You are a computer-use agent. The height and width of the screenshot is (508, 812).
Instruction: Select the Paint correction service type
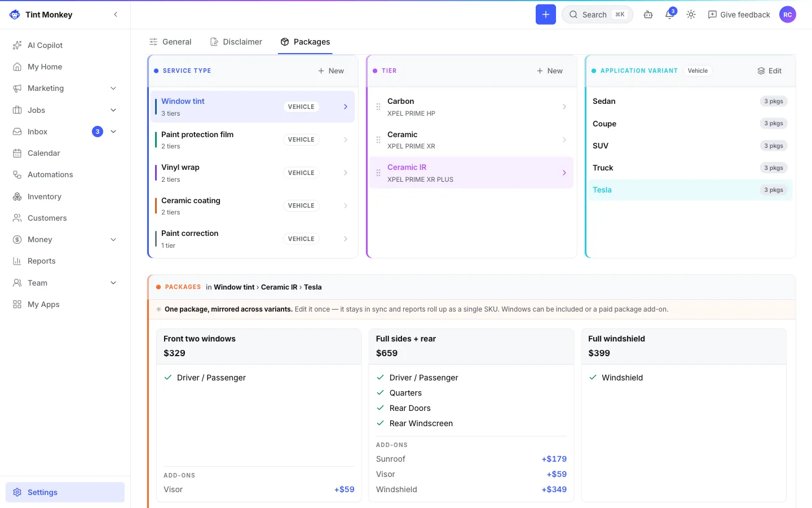(x=253, y=239)
